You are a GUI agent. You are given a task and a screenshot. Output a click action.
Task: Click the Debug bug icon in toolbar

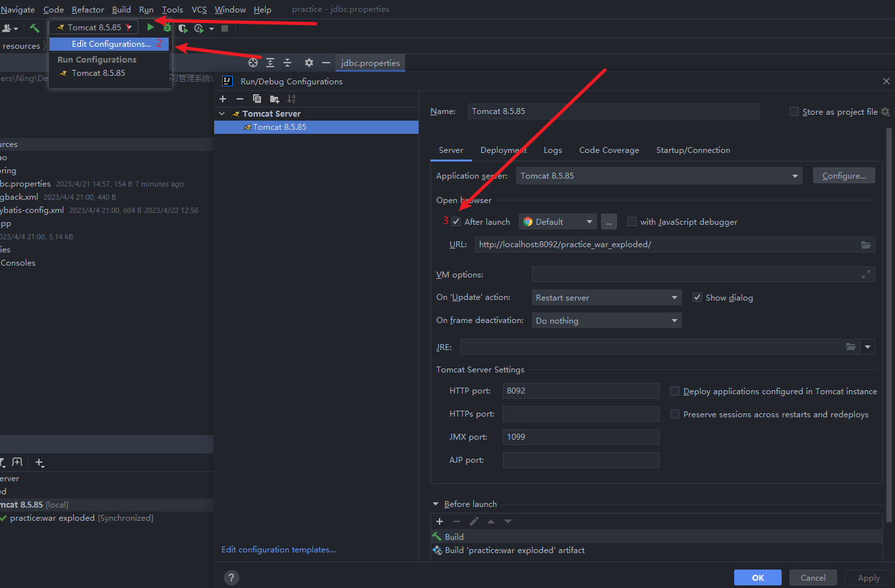167,28
